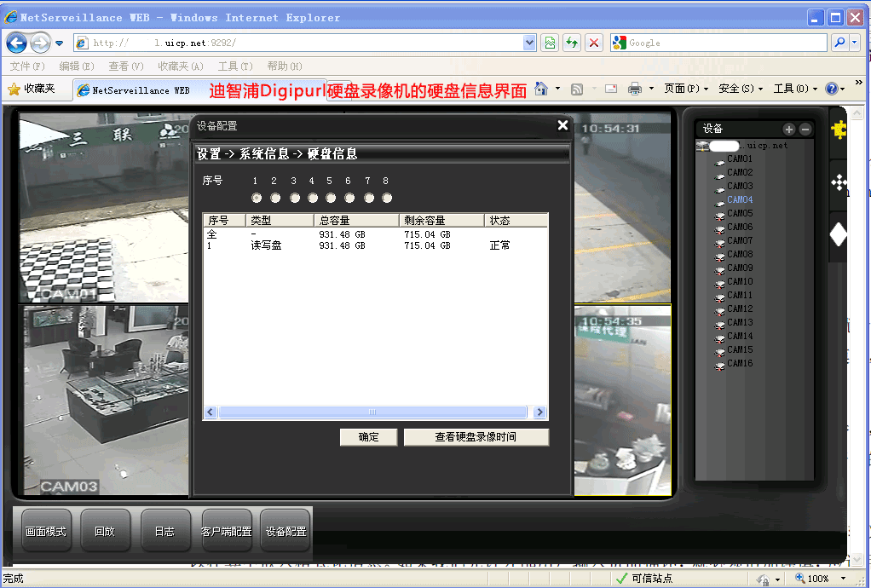871x588 pixels.
Task: Click the 查看硬盘录像时间 button
Action: (476, 437)
